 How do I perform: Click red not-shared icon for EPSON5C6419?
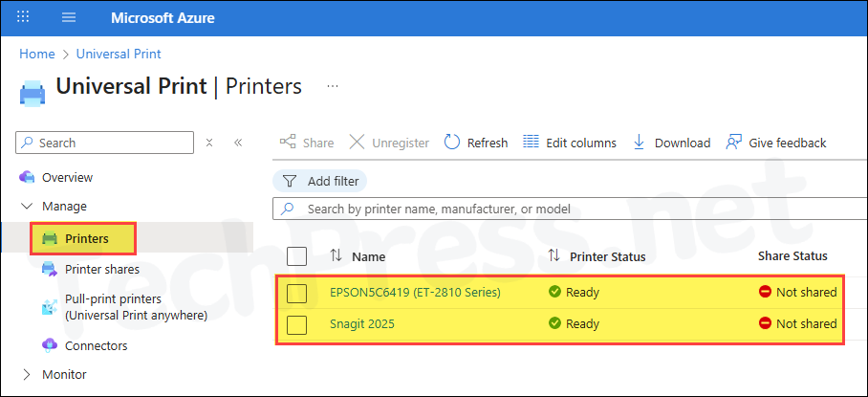tap(765, 292)
